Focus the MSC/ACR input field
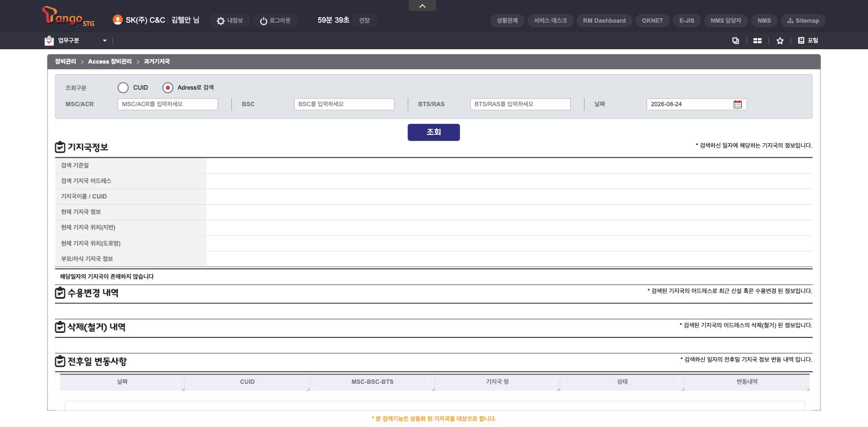The width and height of the screenshot is (868, 427). tap(168, 104)
